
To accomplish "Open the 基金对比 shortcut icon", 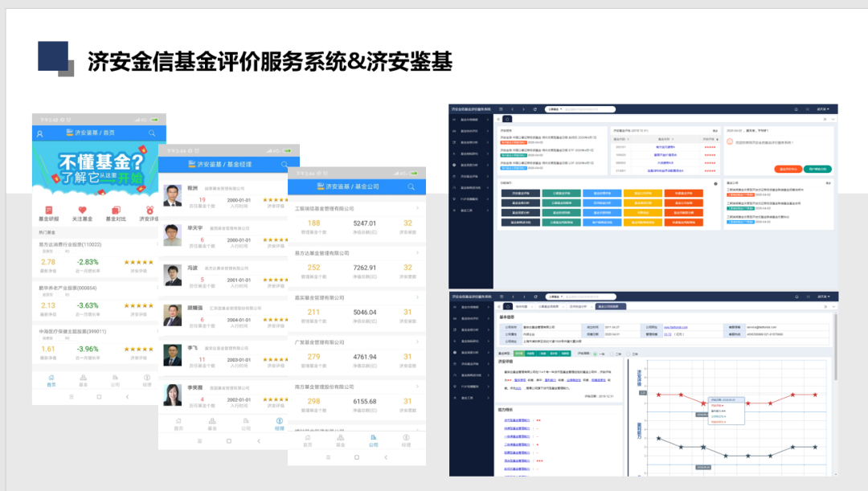I will point(117,211).
